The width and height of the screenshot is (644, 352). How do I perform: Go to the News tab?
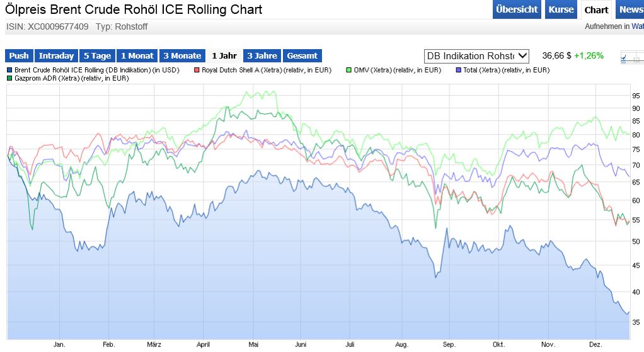(630, 9)
